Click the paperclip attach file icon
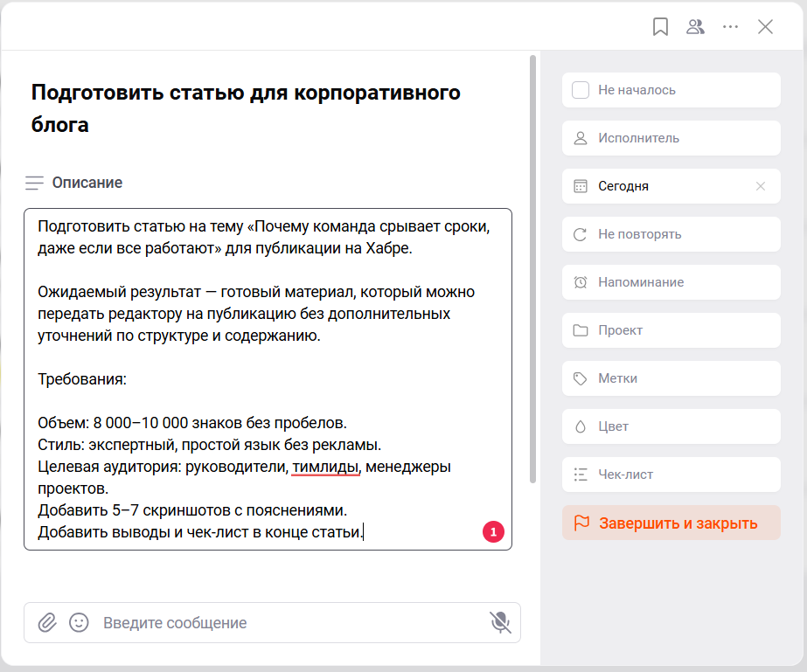This screenshot has width=807, height=672. coord(47,622)
